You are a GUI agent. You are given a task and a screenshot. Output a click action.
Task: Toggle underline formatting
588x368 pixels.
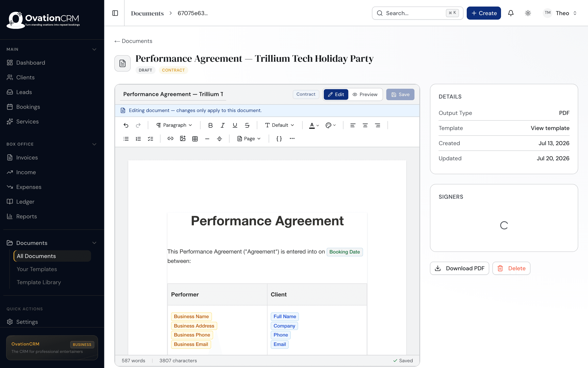click(235, 125)
